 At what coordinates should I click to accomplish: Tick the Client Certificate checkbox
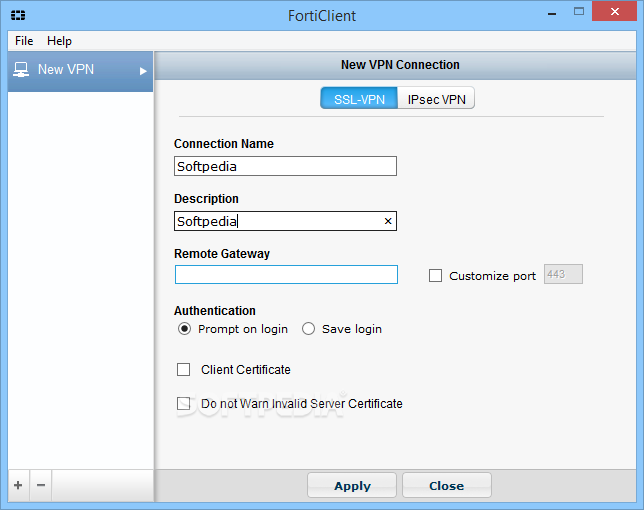184,370
